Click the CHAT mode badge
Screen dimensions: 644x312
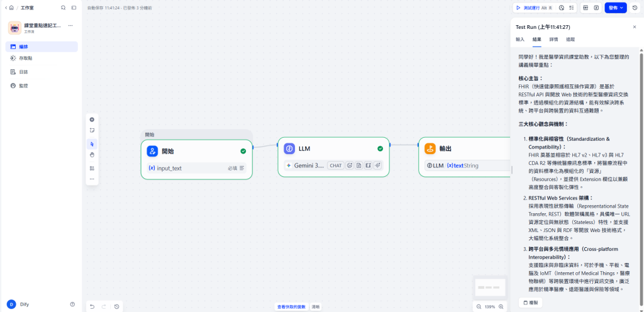[x=336, y=165]
